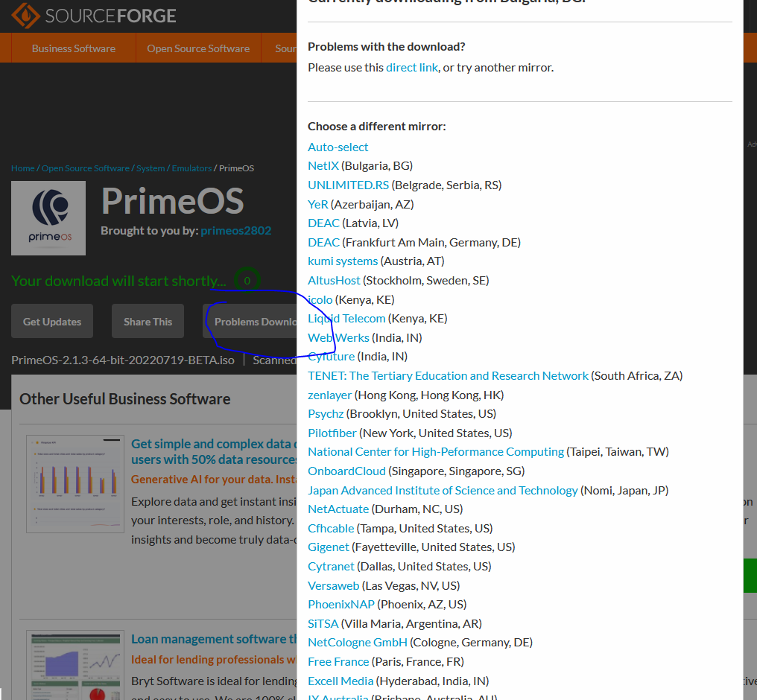
Task: Select the DEAC Latvia mirror
Action: [x=324, y=223]
